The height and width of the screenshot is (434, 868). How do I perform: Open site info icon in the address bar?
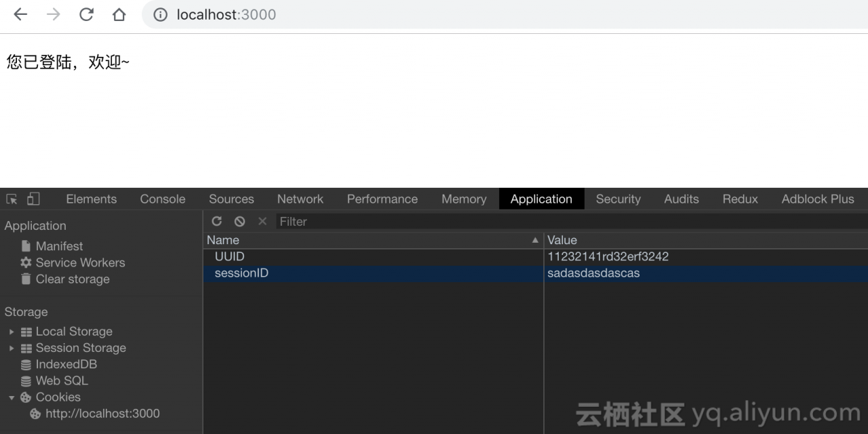[160, 14]
